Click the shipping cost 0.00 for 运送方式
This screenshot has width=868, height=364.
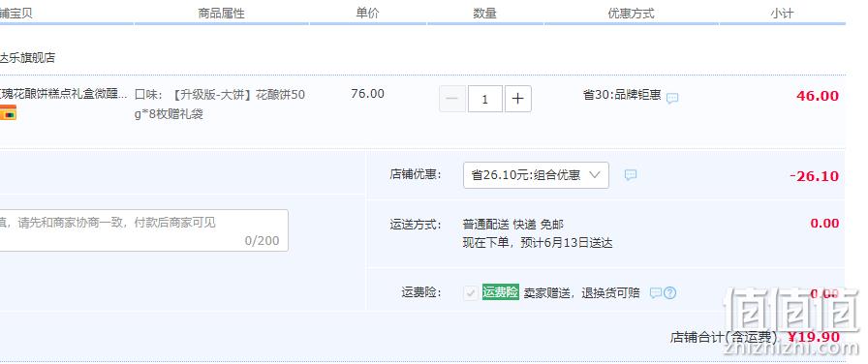(x=824, y=224)
